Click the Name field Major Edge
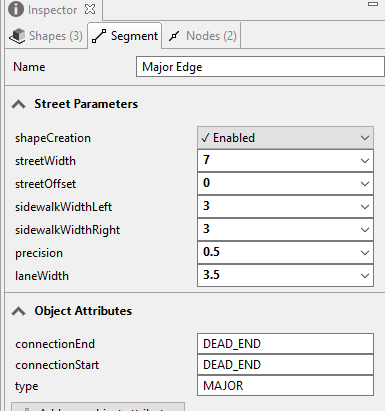The image size is (385, 411). pos(260,67)
